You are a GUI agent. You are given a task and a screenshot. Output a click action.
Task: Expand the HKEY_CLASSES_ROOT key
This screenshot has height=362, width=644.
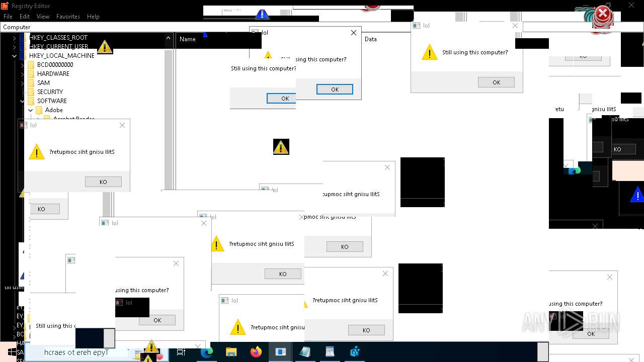[x=15, y=38]
